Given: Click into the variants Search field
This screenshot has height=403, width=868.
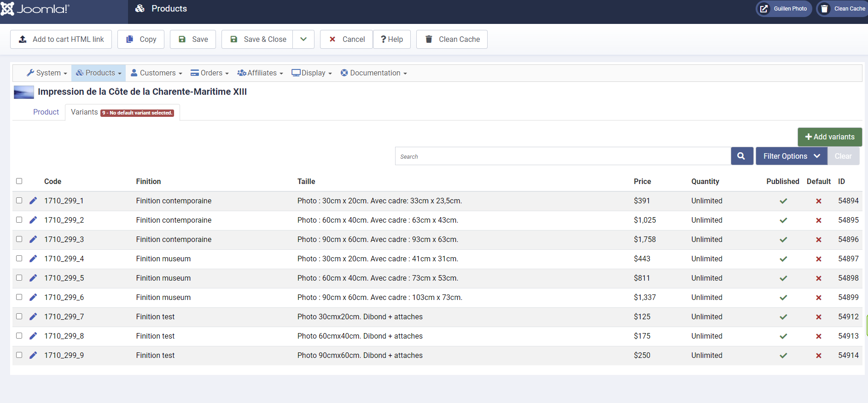Looking at the screenshot, I should 562,156.
